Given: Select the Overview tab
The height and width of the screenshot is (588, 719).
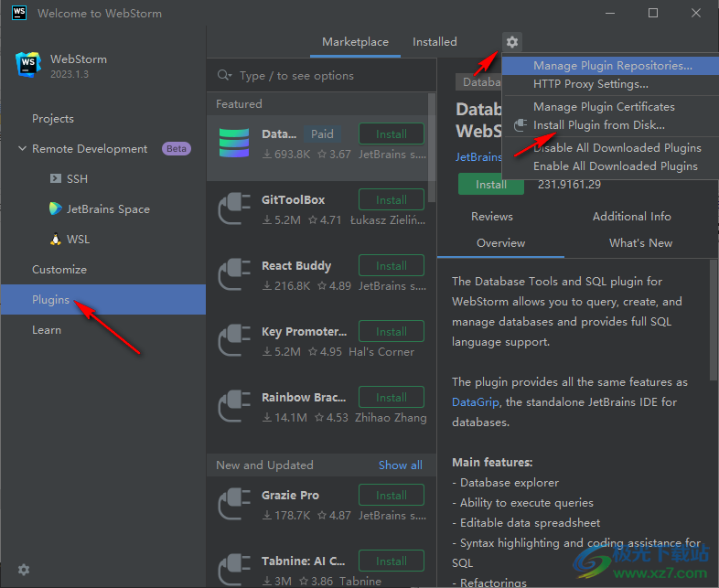Looking at the screenshot, I should click(x=500, y=243).
